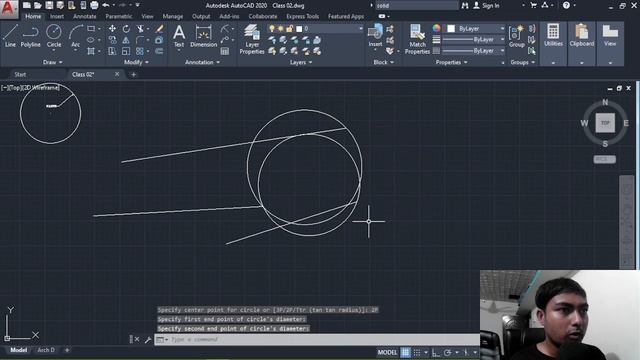Switch to the Arch D layout tab
Screen dimensions: 640x360
tap(46, 350)
